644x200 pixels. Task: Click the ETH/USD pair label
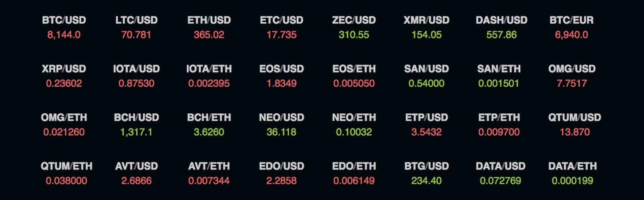pos(209,20)
